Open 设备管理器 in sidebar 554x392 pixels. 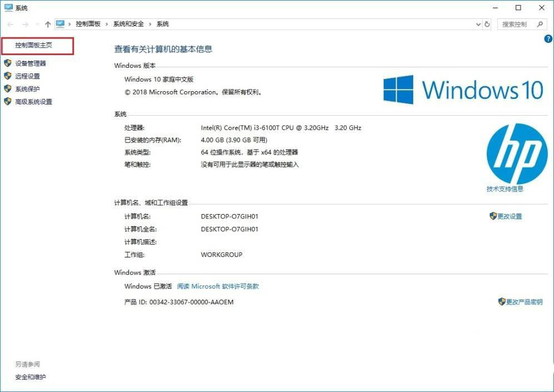point(31,63)
